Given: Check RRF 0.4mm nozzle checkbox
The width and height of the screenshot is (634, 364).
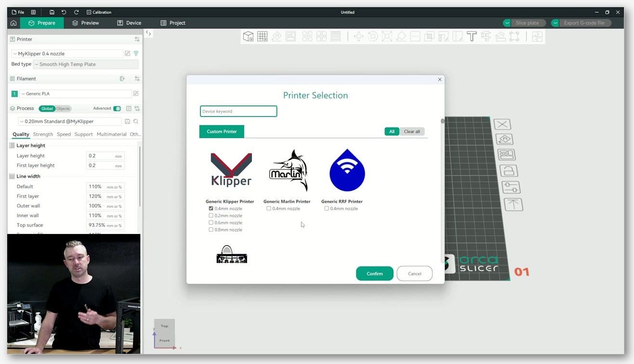Looking at the screenshot, I should click(327, 208).
